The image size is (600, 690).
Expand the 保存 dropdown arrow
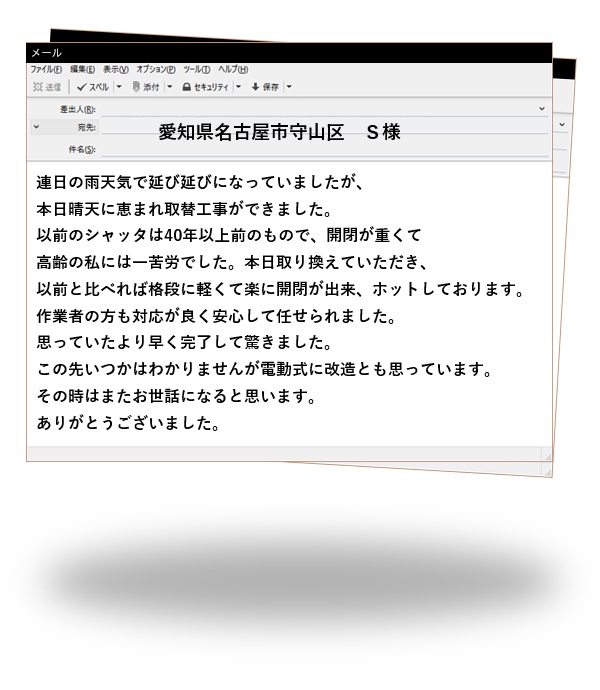(x=289, y=87)
